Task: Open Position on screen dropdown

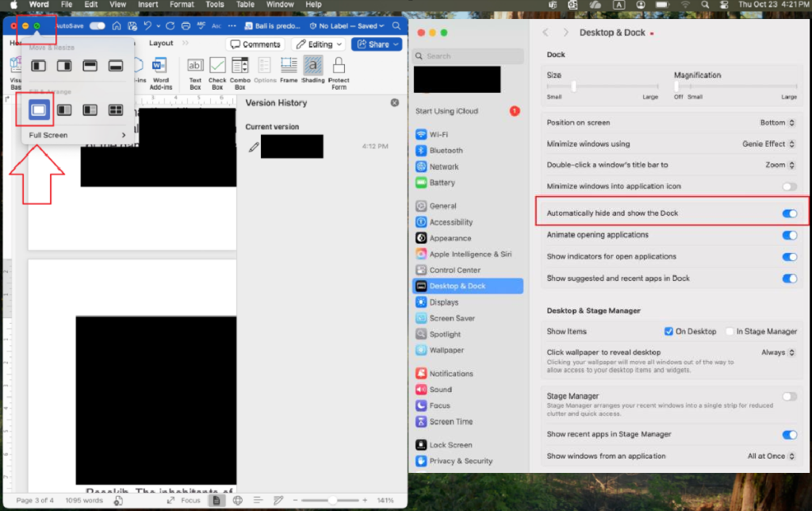Action: (x=777, y=123)
